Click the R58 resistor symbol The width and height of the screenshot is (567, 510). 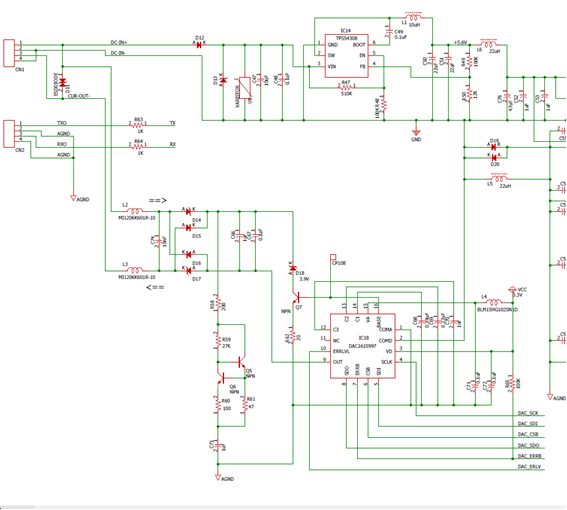218,303
